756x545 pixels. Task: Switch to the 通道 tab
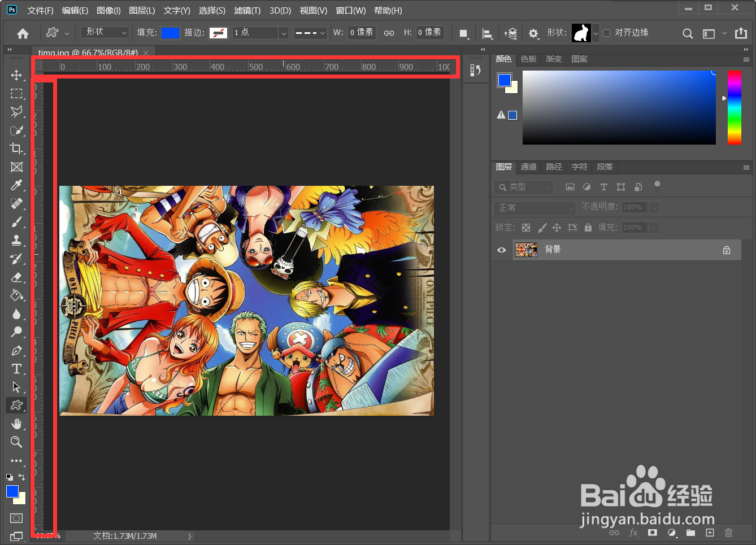[529, 167]
